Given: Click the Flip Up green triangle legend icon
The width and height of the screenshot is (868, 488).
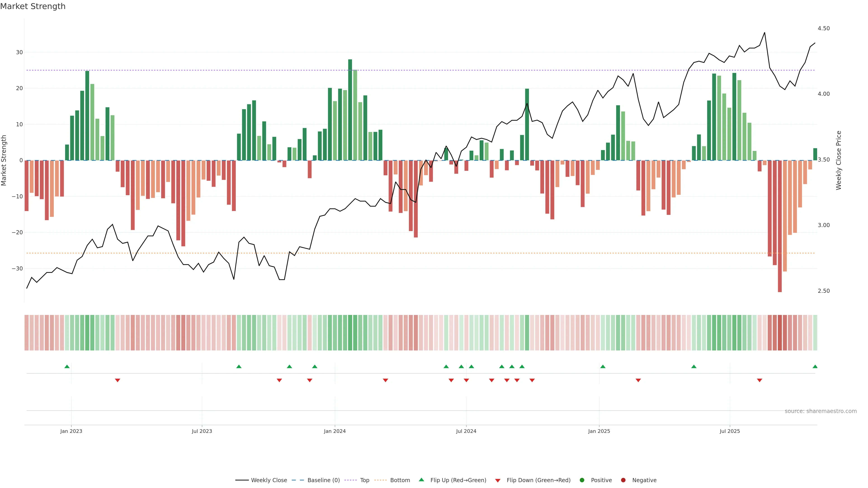Looking at the screenshot, I should 421,480.
